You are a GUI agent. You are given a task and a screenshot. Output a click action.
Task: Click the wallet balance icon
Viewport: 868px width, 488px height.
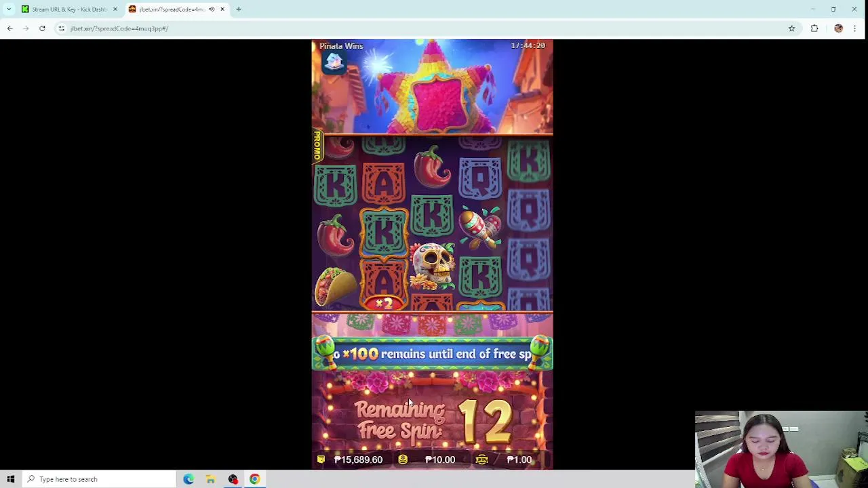(321, 460)
